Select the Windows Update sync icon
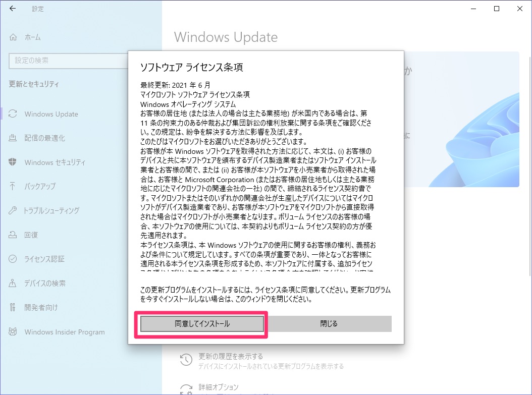This screenshot has width=532, height=395. click(13, 114)
